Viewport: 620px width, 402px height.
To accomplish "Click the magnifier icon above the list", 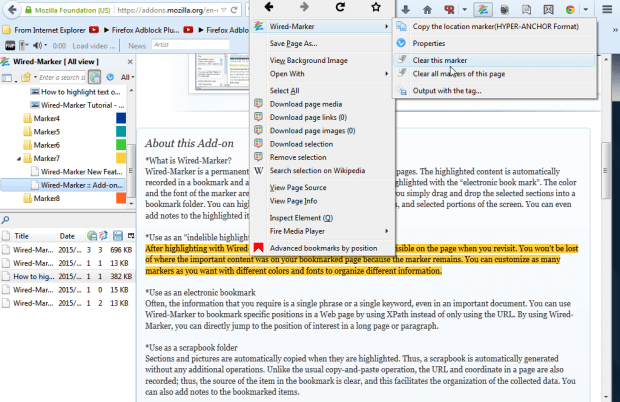I will (6, 220).
